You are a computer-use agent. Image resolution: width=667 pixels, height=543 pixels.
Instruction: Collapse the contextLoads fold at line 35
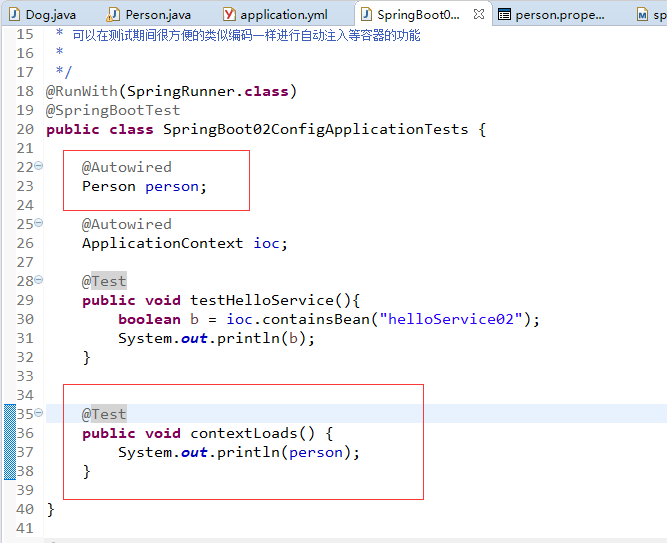39,412
